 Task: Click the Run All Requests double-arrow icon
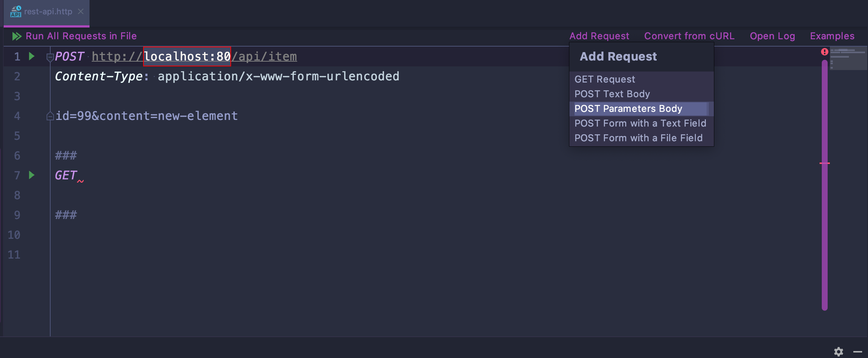coord(17,36)
